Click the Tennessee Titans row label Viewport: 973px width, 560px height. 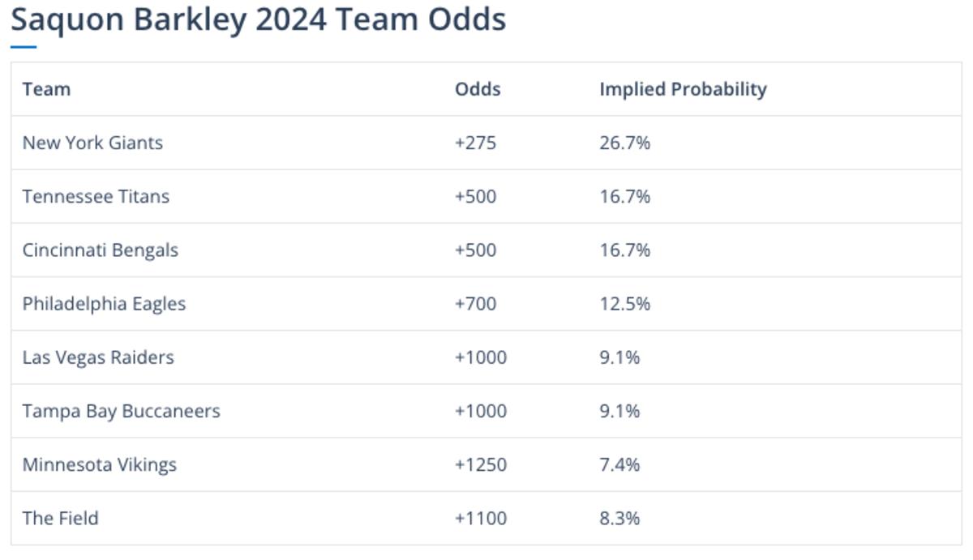[96, 196]
